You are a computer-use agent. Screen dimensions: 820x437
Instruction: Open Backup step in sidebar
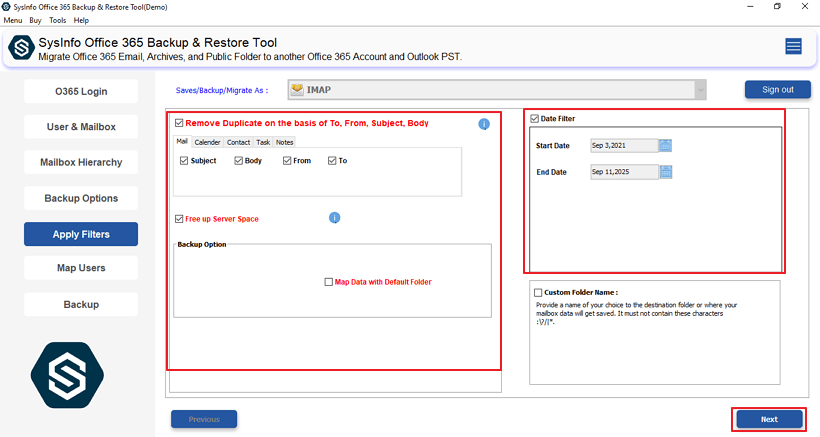coord(81,304)
